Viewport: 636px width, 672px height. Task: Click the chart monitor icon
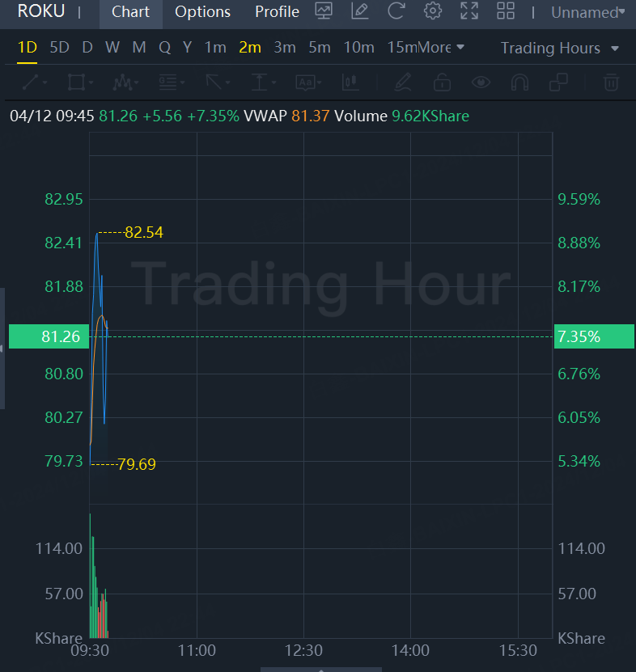tap(324, 11)
